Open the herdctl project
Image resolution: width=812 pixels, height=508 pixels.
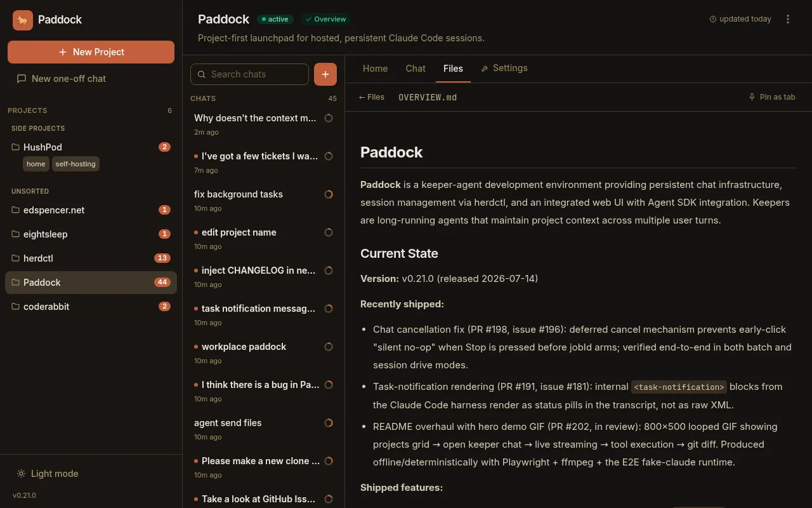pyautogui.click(x=91, y=258)
